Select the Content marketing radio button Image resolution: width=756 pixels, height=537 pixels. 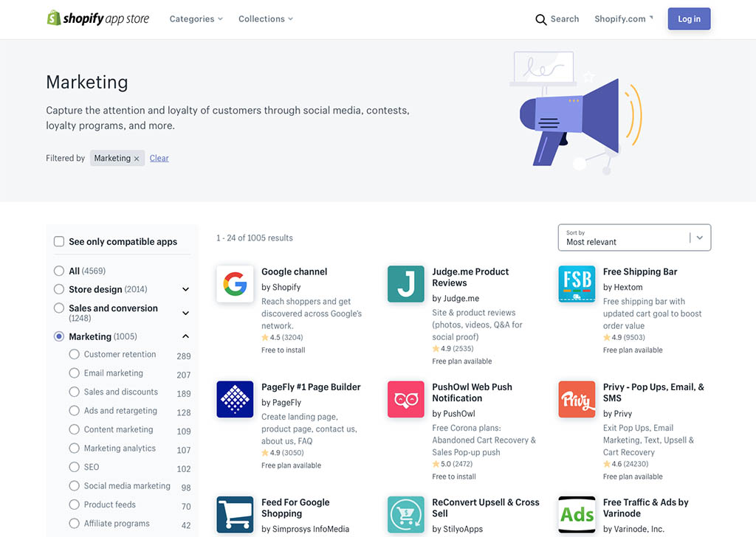(x=75, y=429)
